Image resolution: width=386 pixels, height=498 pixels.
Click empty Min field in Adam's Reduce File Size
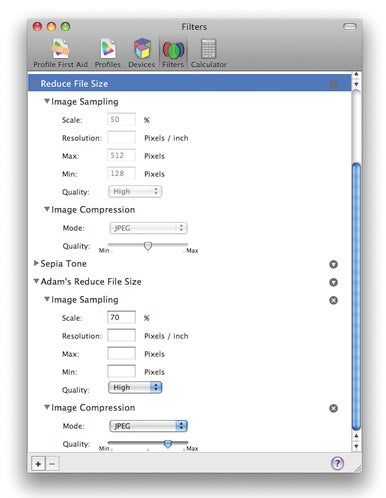pyautogui.click(x=121, y=371)
